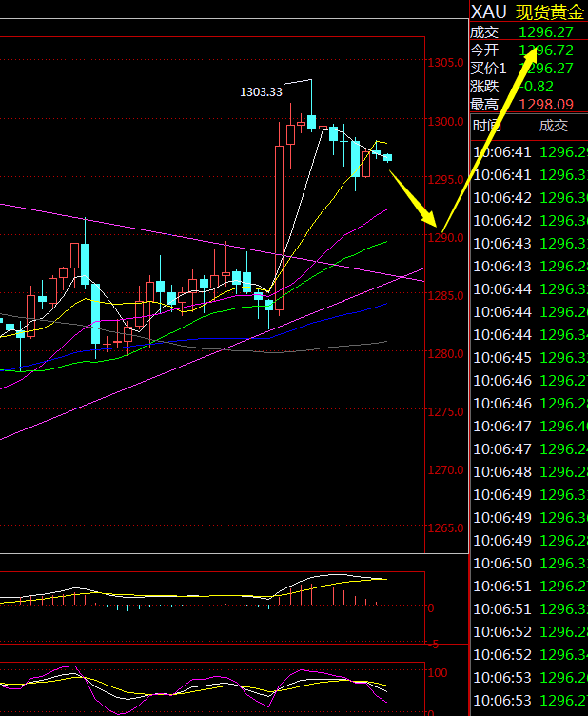Click the 1265.0 price axis label
Image resolution: width=588 pixels, height=716 pixels.
click(445, 527)
